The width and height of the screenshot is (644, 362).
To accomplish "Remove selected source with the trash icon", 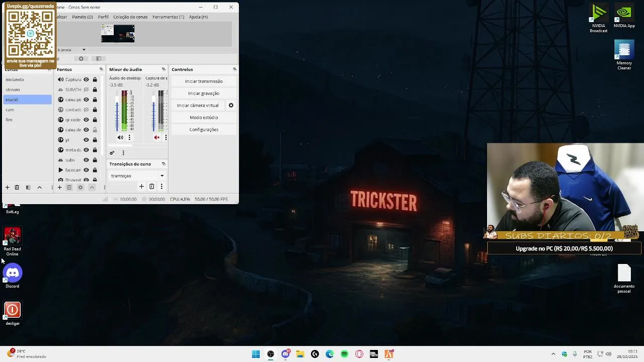I will [69, 187].
